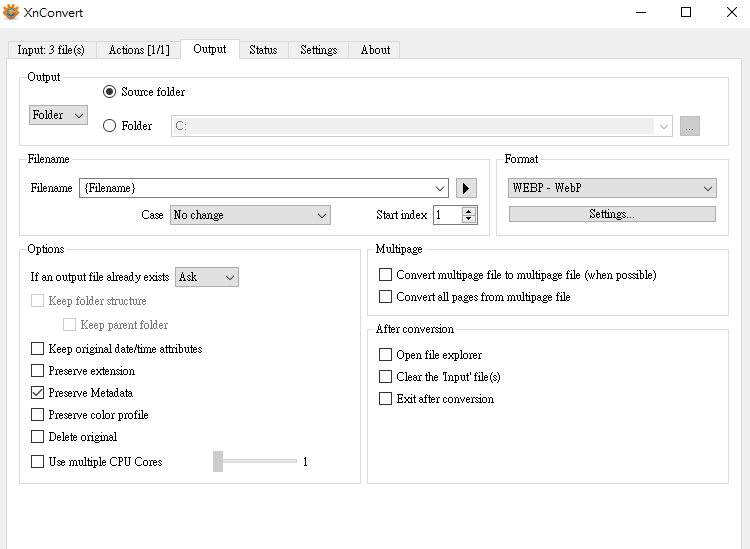
Task: Click the format Settings... button
Action: click(x=612, y=214)
